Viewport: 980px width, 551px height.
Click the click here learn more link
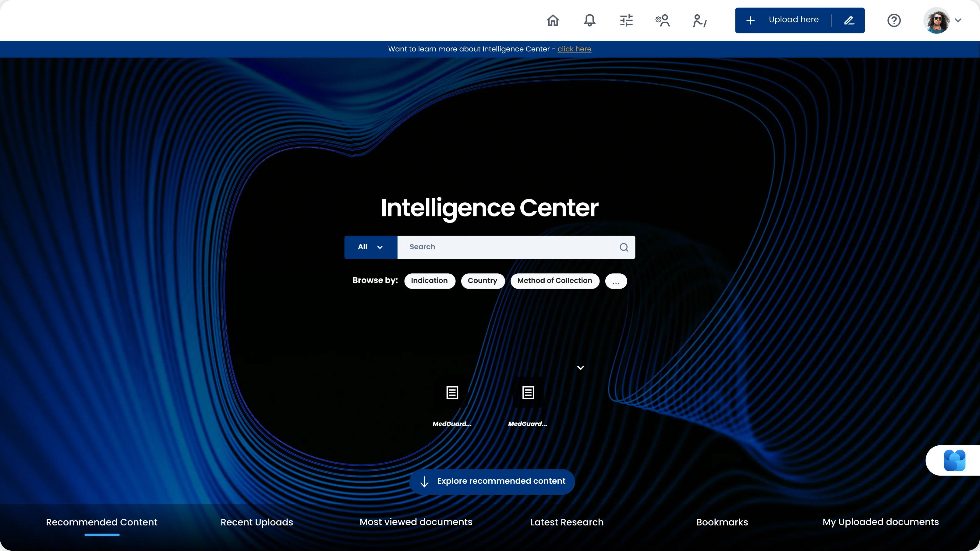pyautogui.click(x=574, y=48)
